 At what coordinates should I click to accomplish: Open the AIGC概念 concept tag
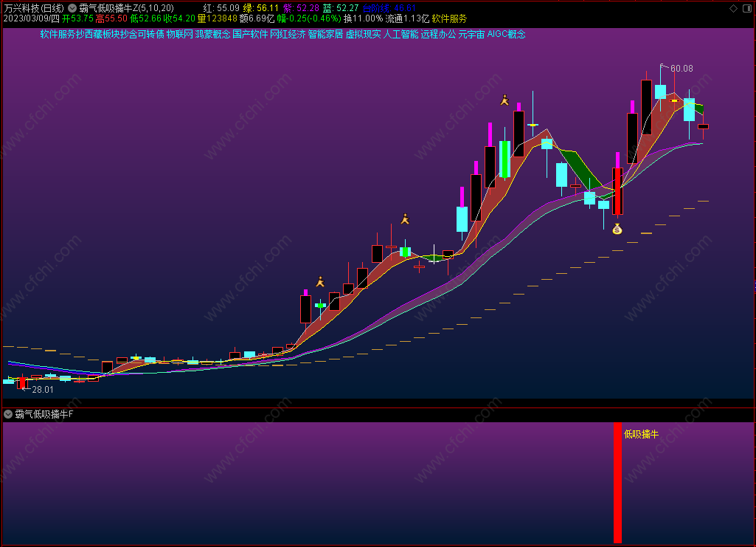click(506, 34)
